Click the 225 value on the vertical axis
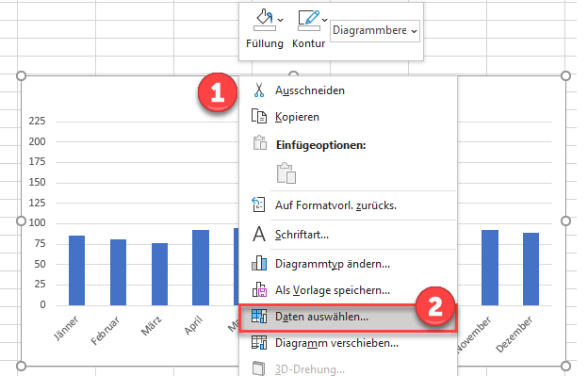 point(37,121)
